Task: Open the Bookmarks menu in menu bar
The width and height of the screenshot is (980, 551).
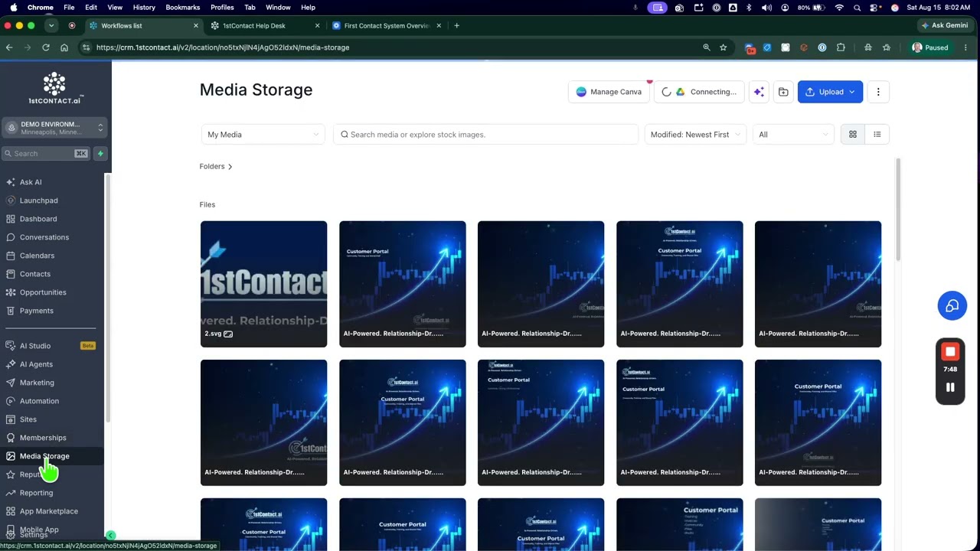Action: click(x=182, y=7)
